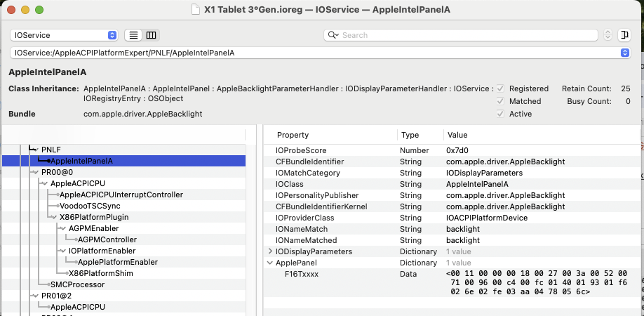Click the window title text
This screenshot has width=644, height=316.
pos(327,9)
